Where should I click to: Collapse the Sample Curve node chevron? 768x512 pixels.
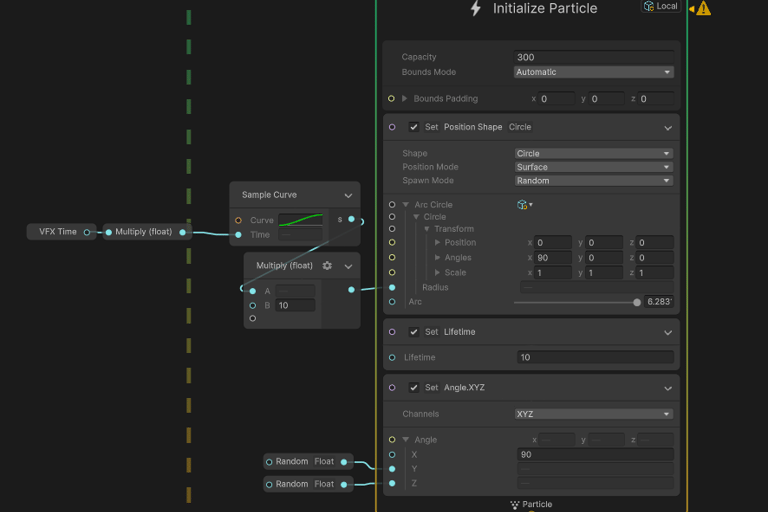click(348, 196)
